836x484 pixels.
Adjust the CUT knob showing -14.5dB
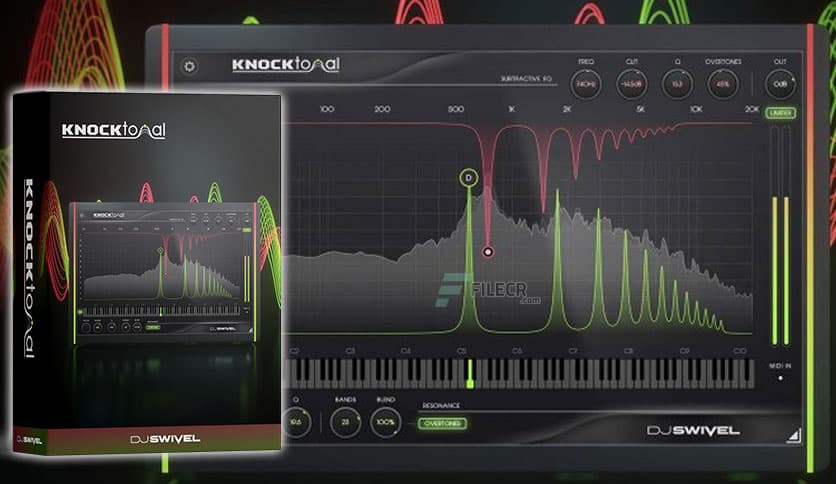click(632, 84)
